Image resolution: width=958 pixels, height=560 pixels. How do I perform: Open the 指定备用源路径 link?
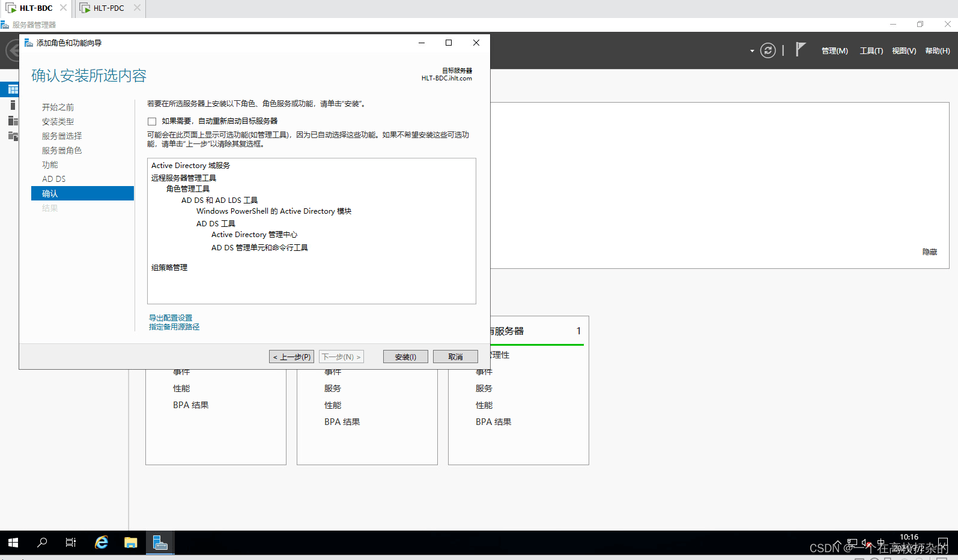click(x=174, y=327)
